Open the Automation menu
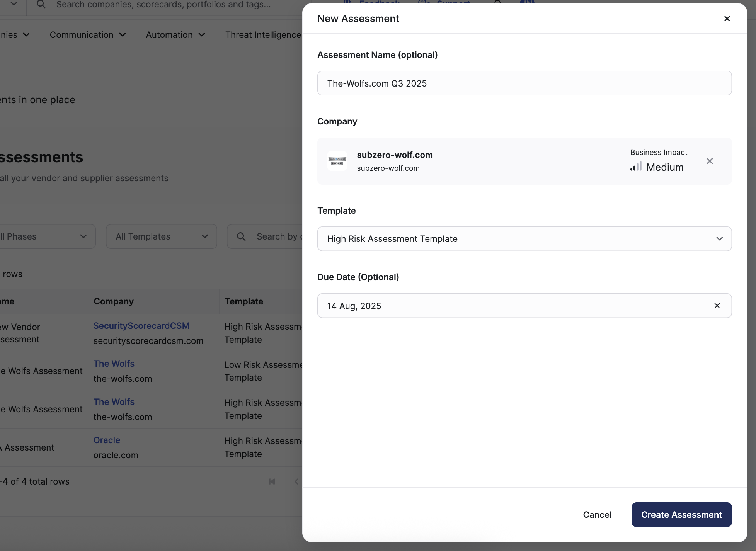The image size is (756, 551). (175, 35)
